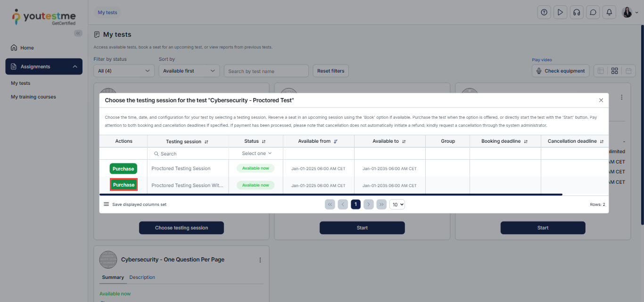The height and width of the screenshot is (302, 644).
Task: Click the testing session Search filter field
Action: (188, 154)
